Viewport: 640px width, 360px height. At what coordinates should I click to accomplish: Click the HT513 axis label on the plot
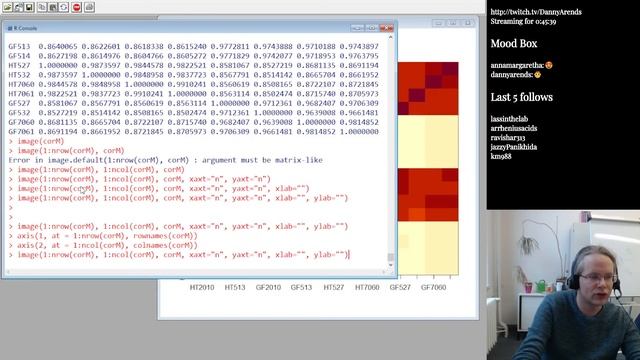235,287
